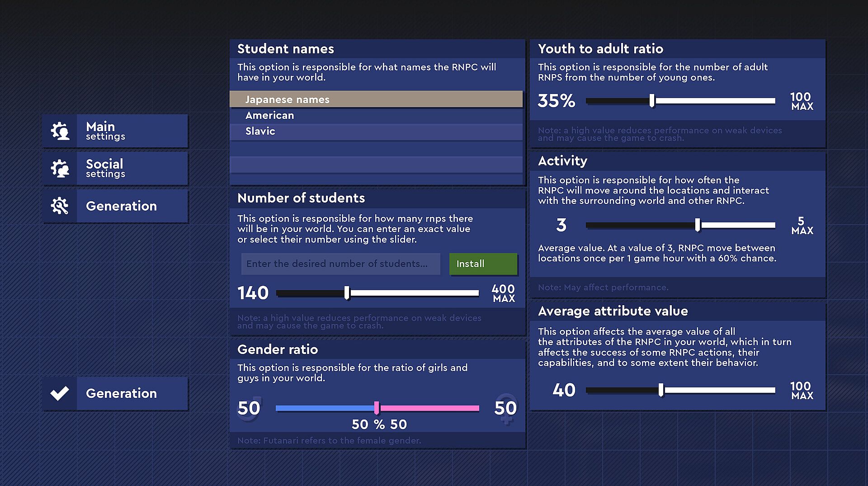Screen dimensions: 868x486
Task: Click the Average attribute value slider handle
Action: click(661, 390)
